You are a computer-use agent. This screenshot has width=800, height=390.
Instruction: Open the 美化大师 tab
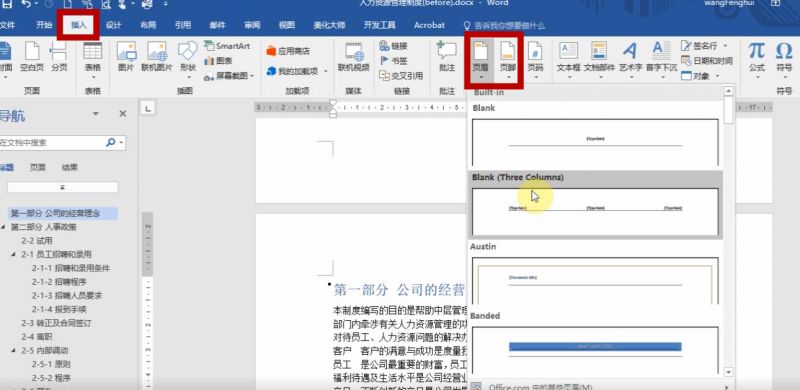329,25
